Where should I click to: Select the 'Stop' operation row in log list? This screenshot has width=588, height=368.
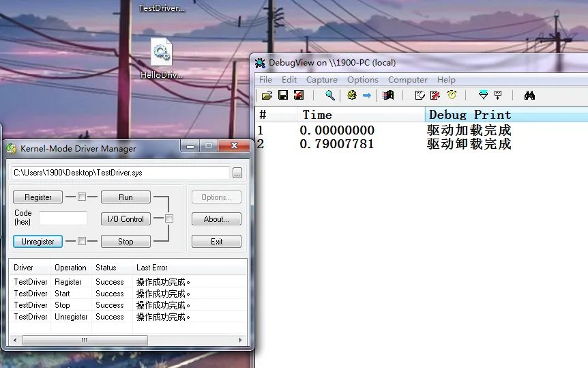tap(128, 305)
